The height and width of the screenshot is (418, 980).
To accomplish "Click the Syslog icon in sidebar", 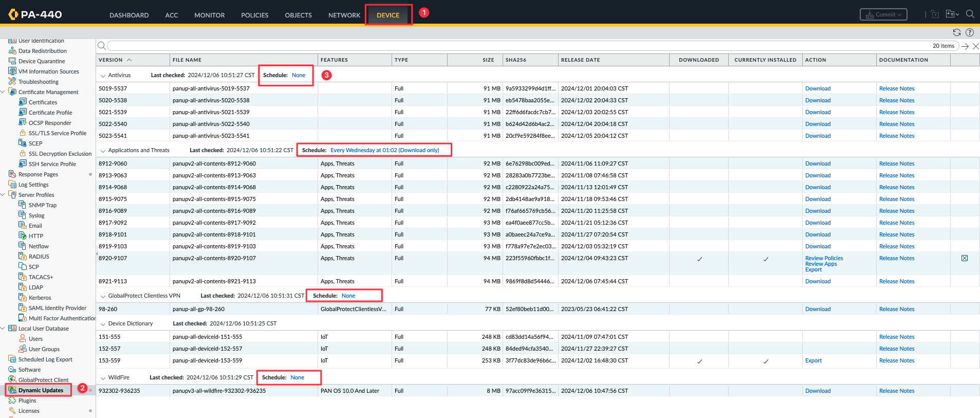I will pyautogui.click(x=23, y=215).
